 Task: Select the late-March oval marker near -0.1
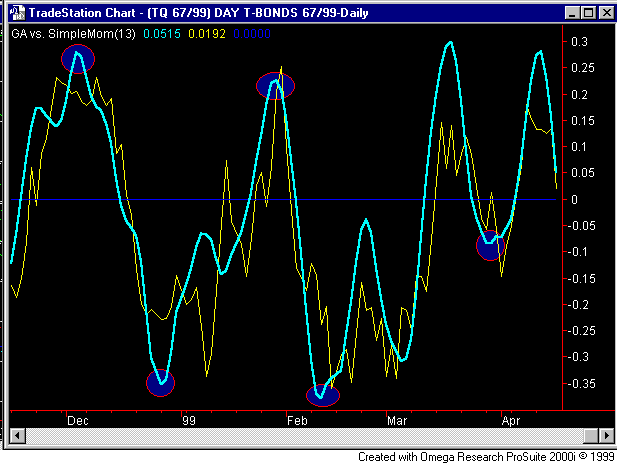(x=490, y=245)
